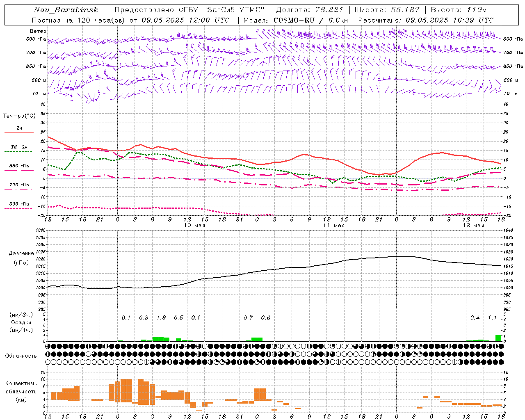This screenshot has height=420, width=525.
Task: Click the (км) convective cloud unit label
Action: pos(21,399)
